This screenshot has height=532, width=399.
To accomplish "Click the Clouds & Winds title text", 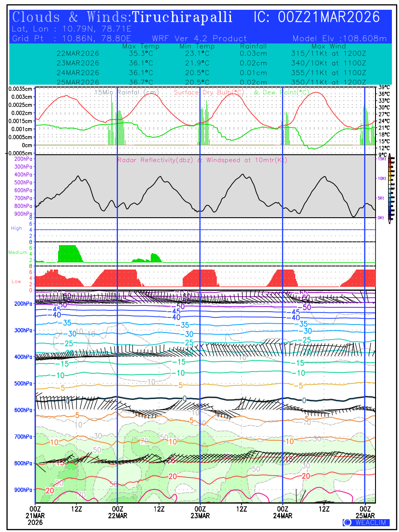I will [71, 17].
